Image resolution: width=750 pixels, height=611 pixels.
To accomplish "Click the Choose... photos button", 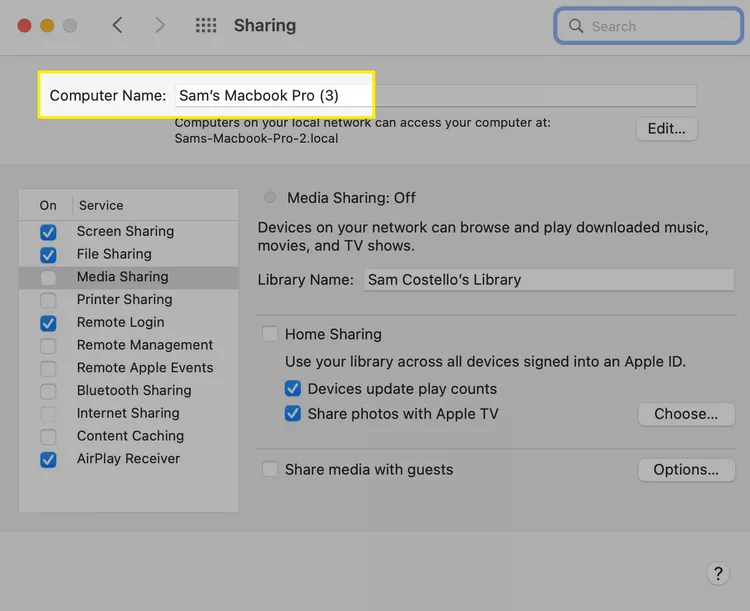I will [686, 414].
